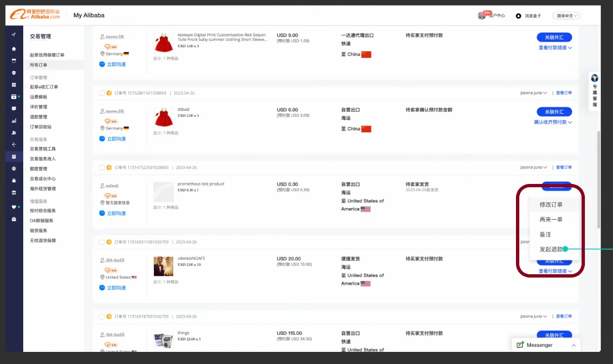
Task: Open the home icon in the dark sidebar
Action: tap(14, 49)
